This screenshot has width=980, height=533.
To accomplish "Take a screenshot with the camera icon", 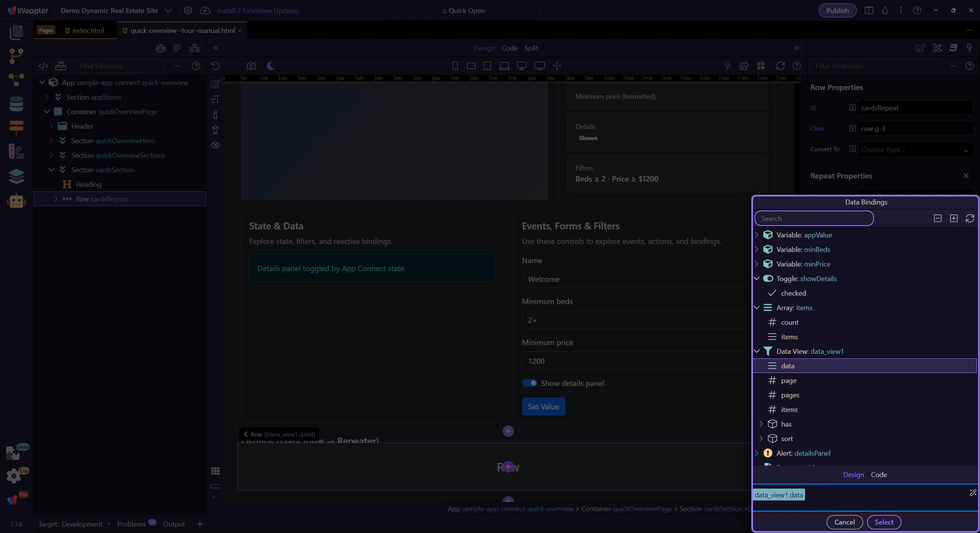I will 251,66.
